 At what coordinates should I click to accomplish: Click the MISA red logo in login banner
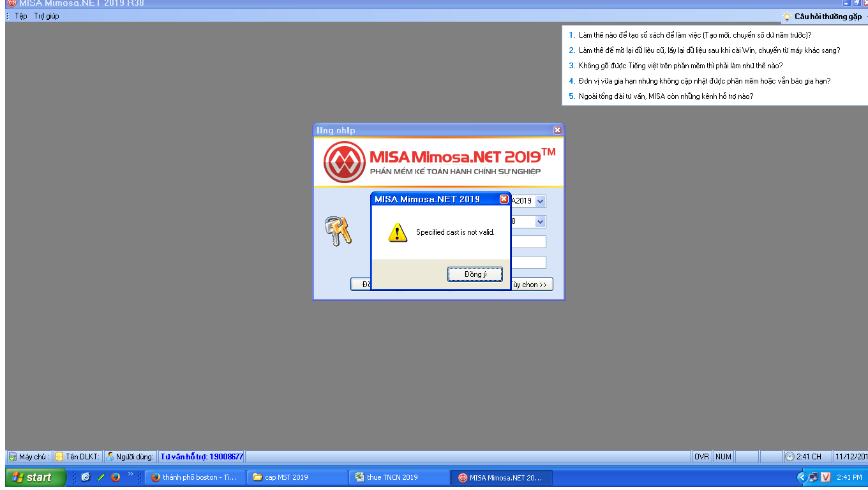[x=343, y=162]
